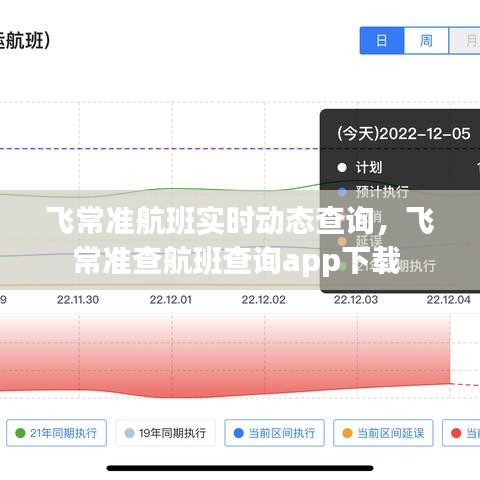This screenshot has width=480, height=480.
Task: Click the (今天)2022-12-05 tooltip header
Action: tap(404, 134)
